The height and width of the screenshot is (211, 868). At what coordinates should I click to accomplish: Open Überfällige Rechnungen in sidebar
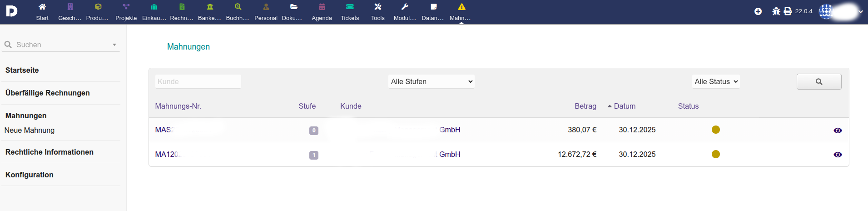coord(48,93)
